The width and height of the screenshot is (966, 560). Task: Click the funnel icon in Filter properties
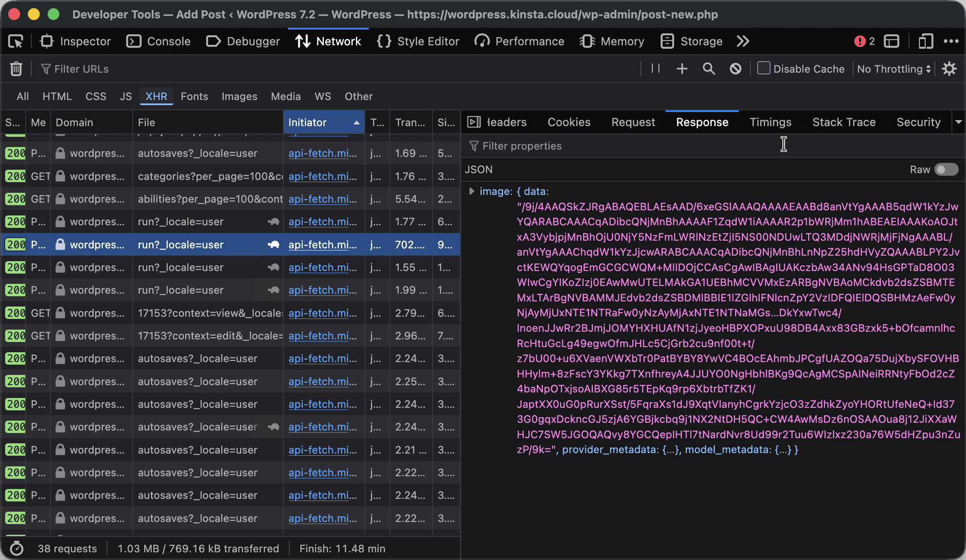click(474, 146)
